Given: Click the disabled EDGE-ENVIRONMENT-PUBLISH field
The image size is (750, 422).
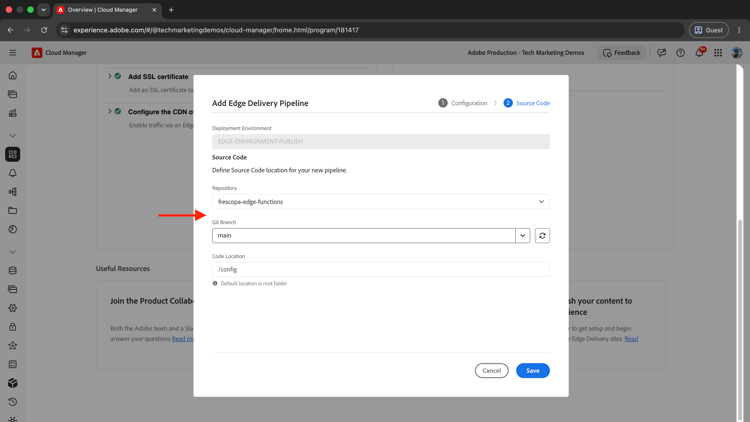Looking at the screenshot, I should coord(381,142).
